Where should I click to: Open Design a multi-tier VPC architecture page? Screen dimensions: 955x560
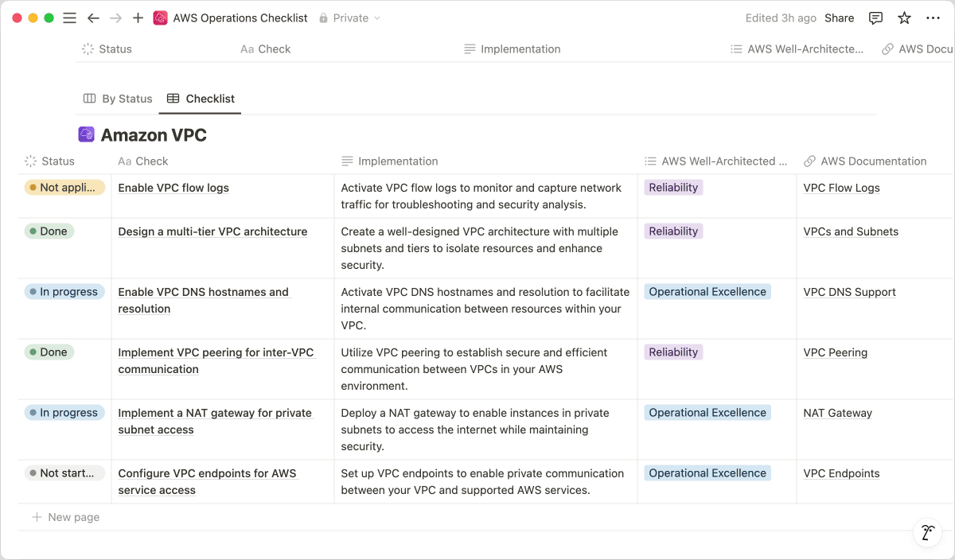coord(212,231)
